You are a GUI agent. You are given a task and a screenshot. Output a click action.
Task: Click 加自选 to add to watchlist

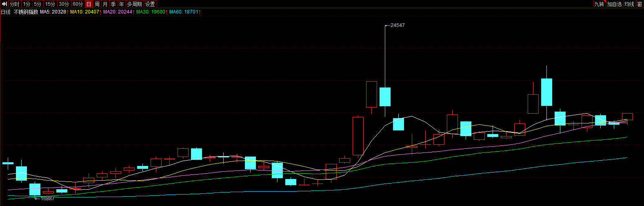click(614, 4)
